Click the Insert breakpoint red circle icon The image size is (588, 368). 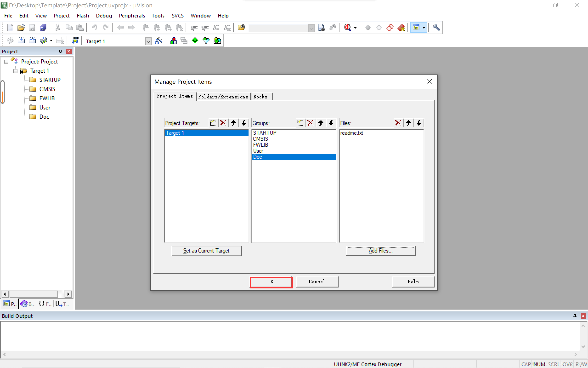pos(368,28)
